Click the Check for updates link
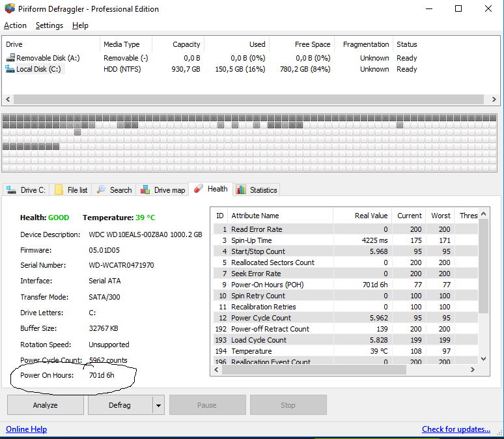The height and width of the screenshot is (439, 504). pyautogui.click(x=456, y=429)
